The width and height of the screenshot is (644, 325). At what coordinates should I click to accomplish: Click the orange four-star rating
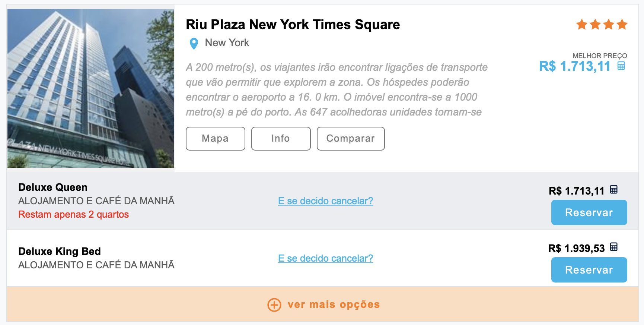click(x=602, y=25)
